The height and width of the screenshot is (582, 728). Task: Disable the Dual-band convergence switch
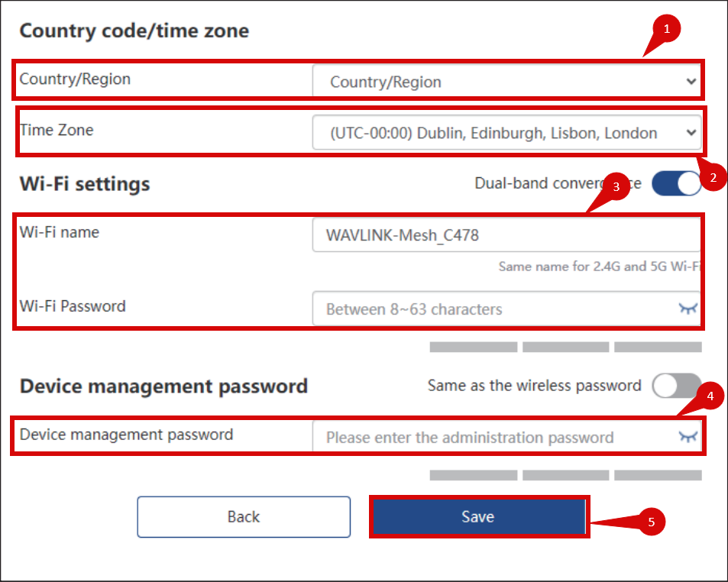676,184
